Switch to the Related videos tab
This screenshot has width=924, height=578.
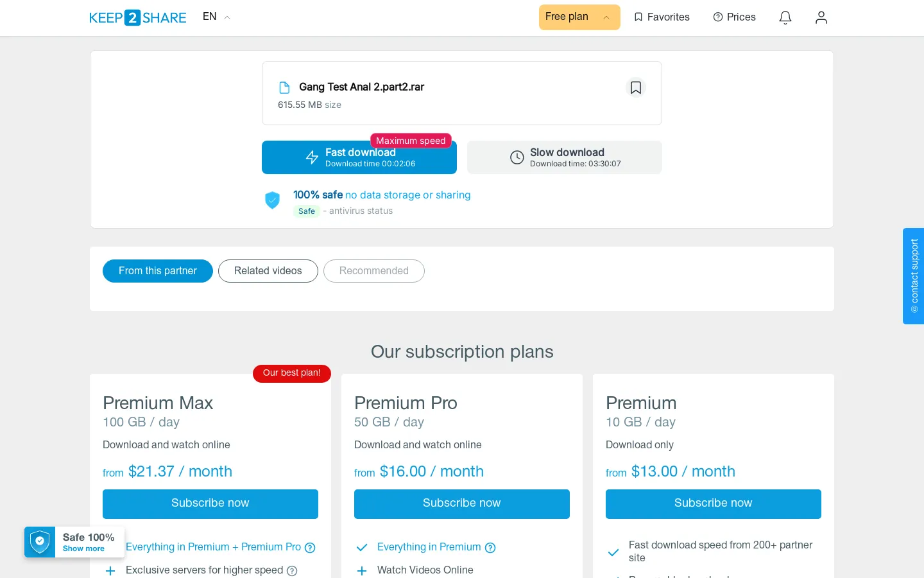pos(268,271)
